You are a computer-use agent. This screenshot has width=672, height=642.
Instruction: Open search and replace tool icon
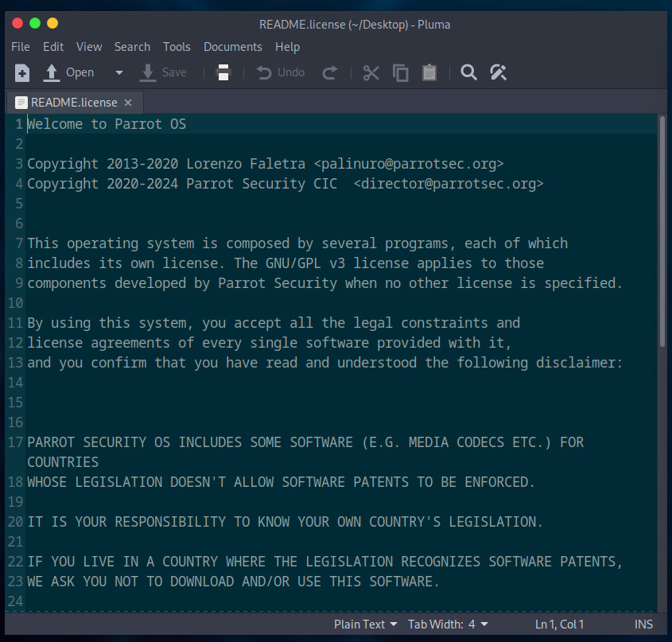point(498,72)
